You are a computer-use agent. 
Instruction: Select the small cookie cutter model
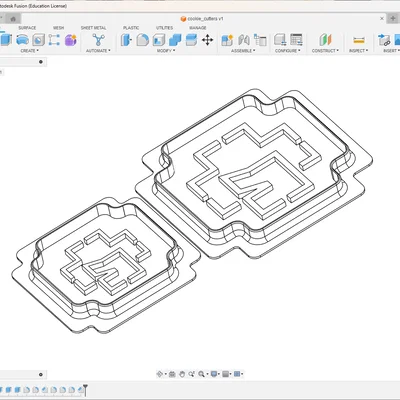coord(106,265)
